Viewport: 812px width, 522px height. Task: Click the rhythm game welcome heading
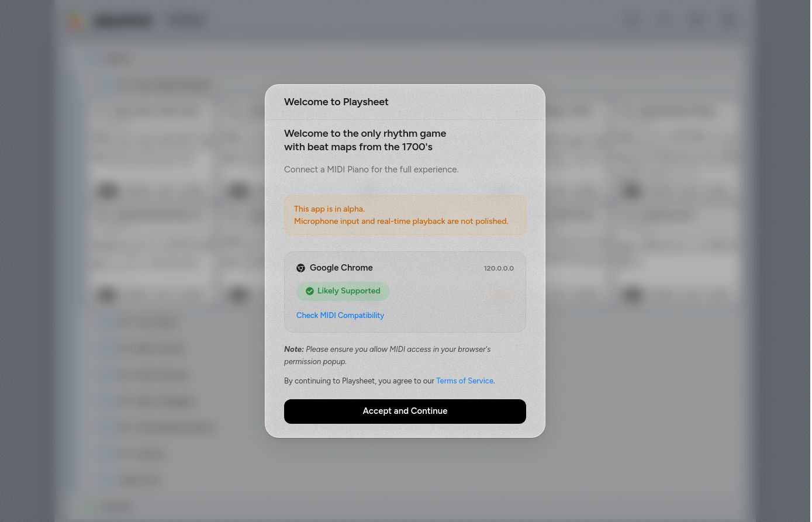365,140
